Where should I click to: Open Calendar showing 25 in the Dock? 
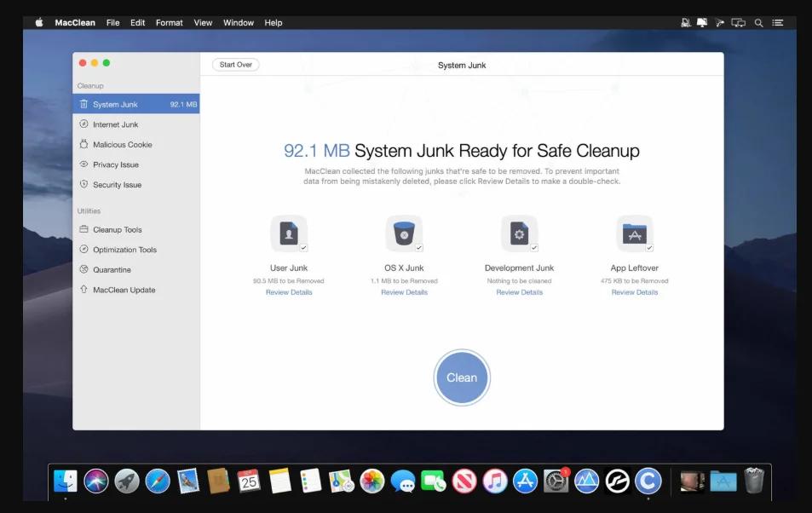click(249, 481)
